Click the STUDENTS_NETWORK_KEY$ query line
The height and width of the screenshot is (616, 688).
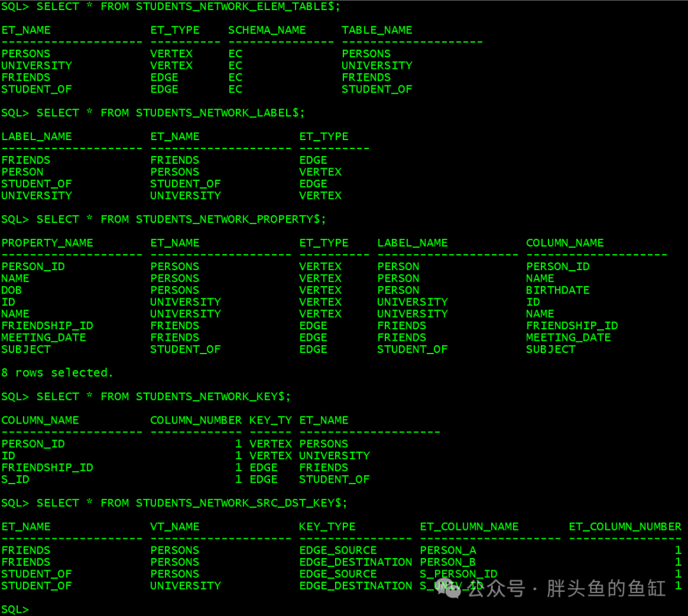pyautogui.click(x=146, y=397)
